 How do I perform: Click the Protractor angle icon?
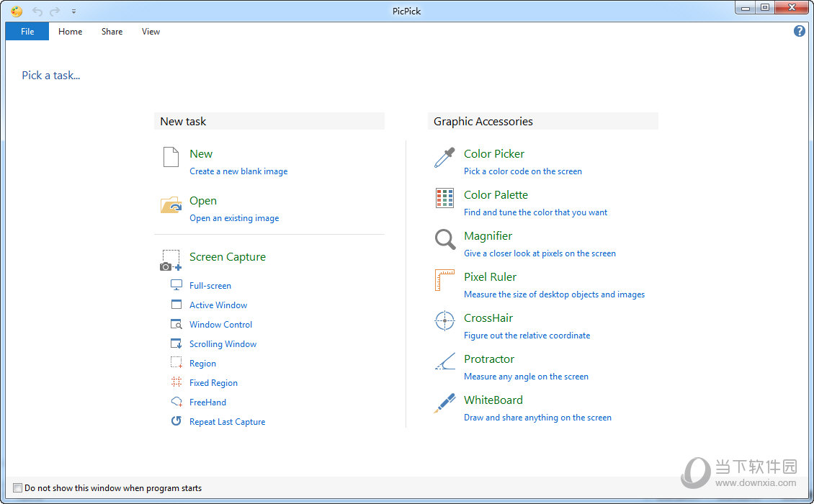click(445, 361)
